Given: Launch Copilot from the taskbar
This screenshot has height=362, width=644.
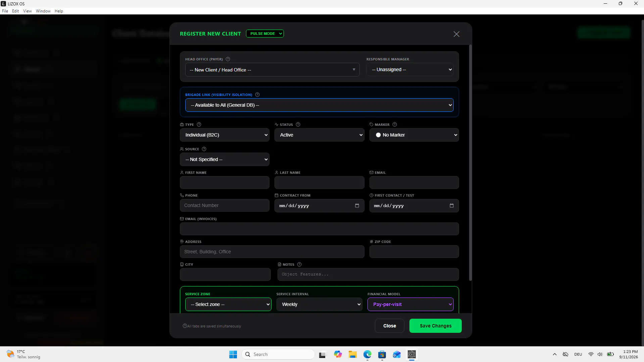Looking at the screenshot, I should pyautogui.click(x=338, y=354).
